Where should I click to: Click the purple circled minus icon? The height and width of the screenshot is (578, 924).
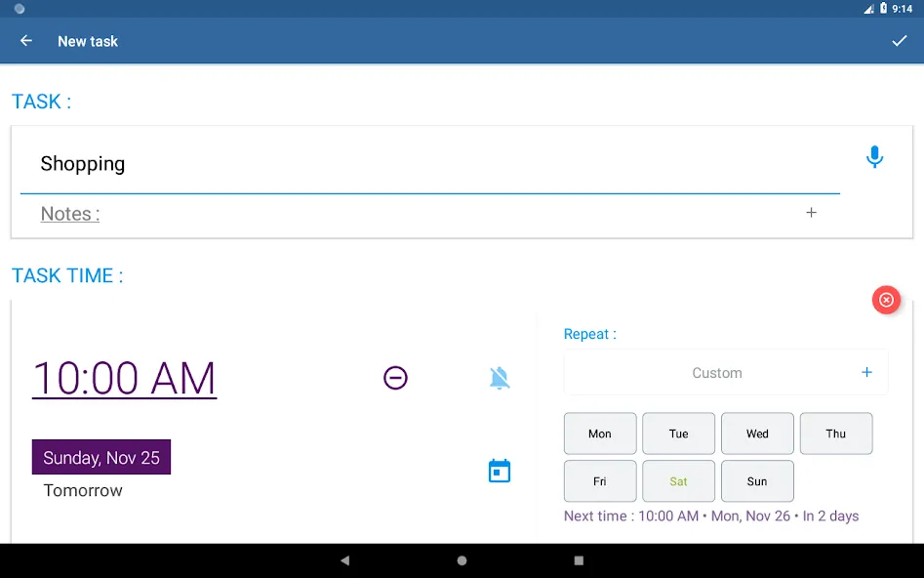tap(395, 378)
